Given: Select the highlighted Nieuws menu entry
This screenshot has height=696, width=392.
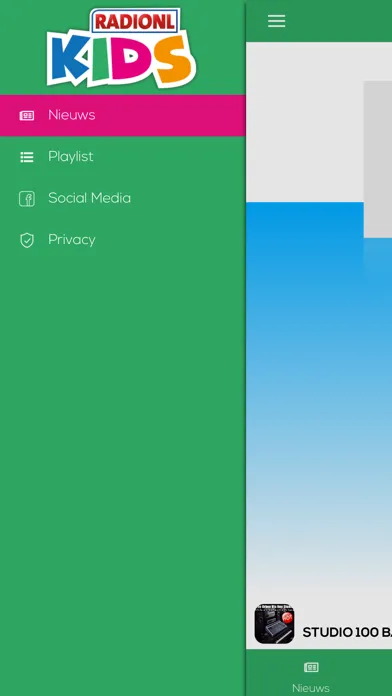Looking at the screenshot, I should (x=123, y=115).
